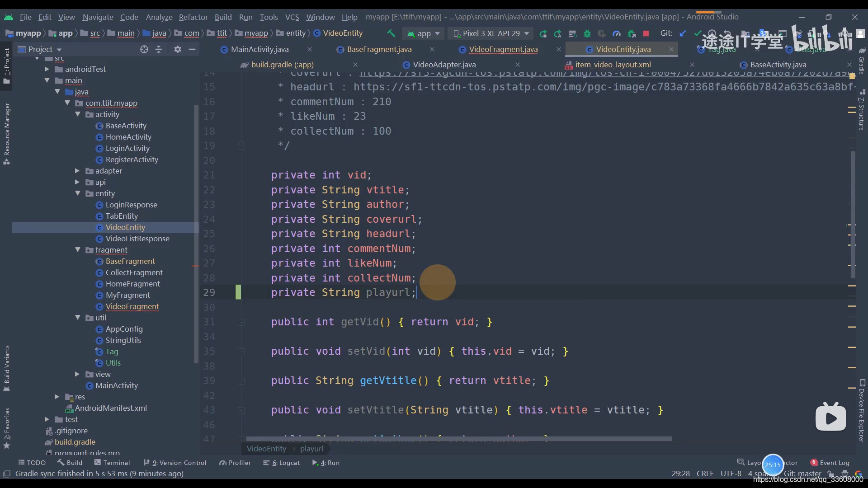This screenshot has width=868, height=488.
Task: Click the Project tree vertical scrollbar
Action: 196,233
